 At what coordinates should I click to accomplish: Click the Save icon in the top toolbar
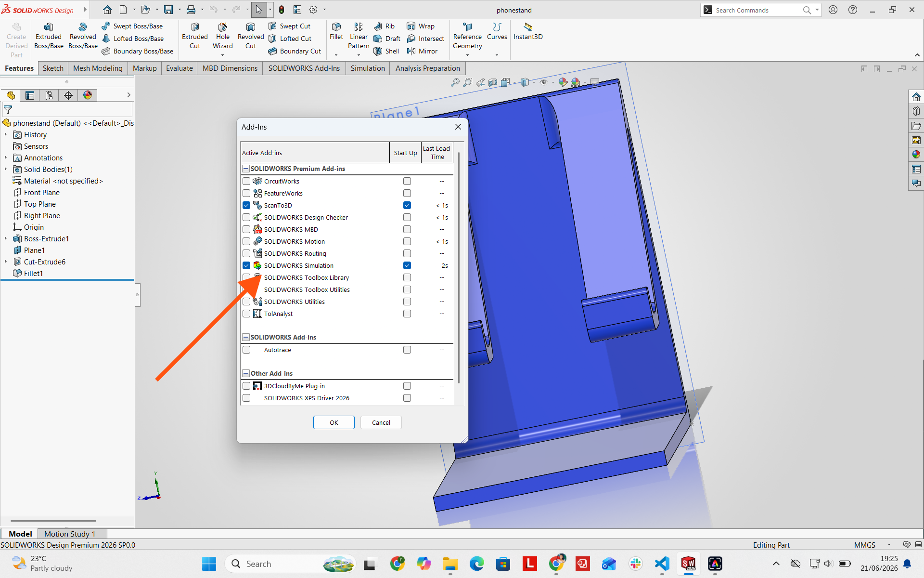pyautogui.click(x=168, y=10)
